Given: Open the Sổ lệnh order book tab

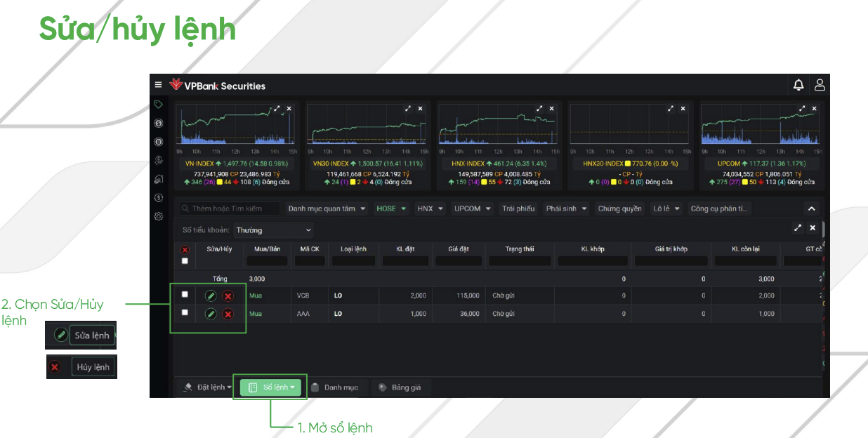Looking at the screenshot, I should click(270, 387).
